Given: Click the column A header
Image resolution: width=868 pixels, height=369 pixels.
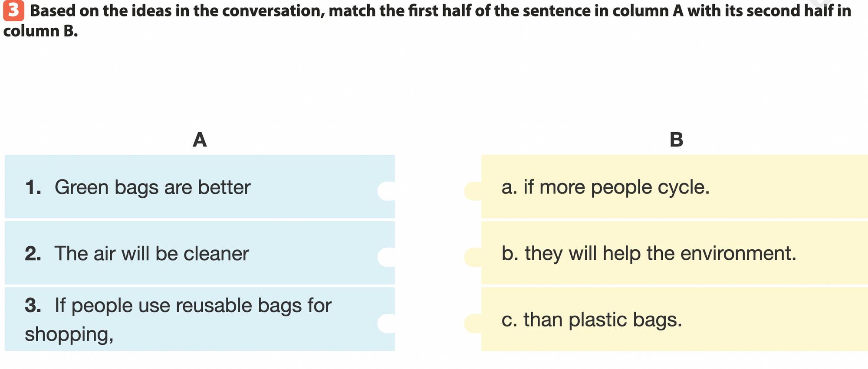Looking at the screenshot, I should tap(199, 140).
